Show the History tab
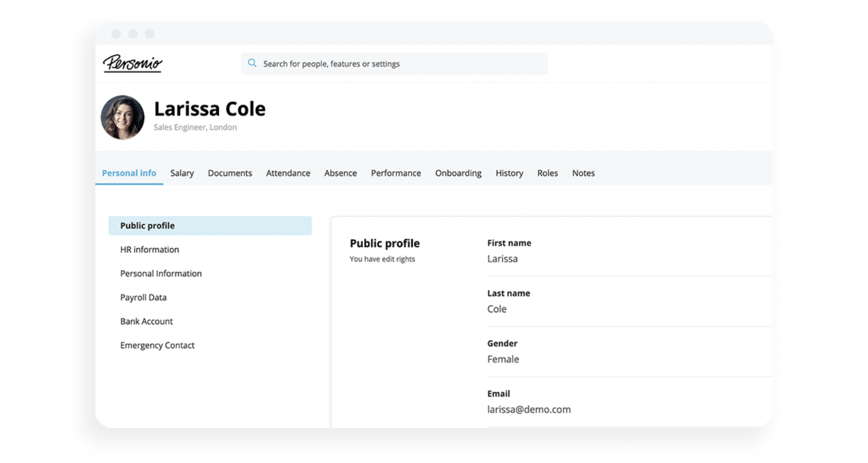The width and height of the screenshot is (868, 463). tap(510, 173)
